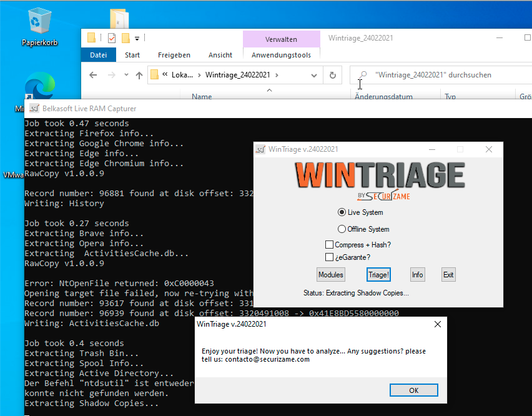Click the search magnifier icon in Explorer
The image size is (532, 416).
coord(363,75)
